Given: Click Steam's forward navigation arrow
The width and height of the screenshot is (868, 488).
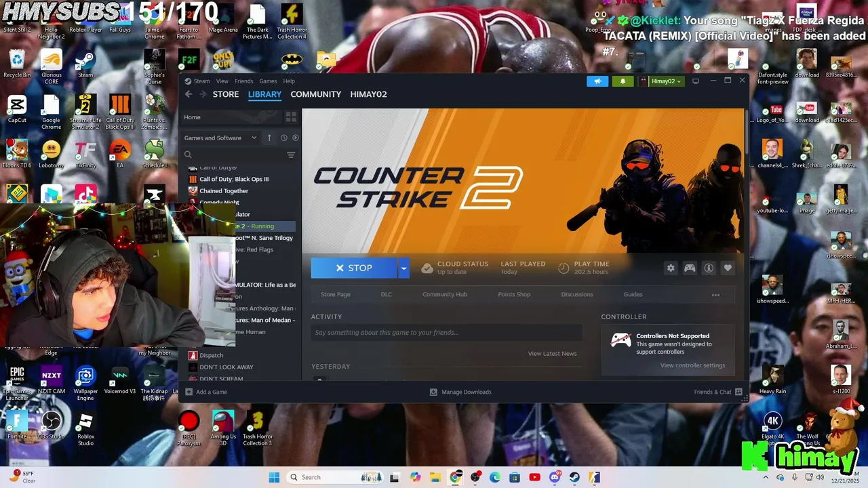Looking at the screenshot, I should pyautogui.click(x=202, y=94).
